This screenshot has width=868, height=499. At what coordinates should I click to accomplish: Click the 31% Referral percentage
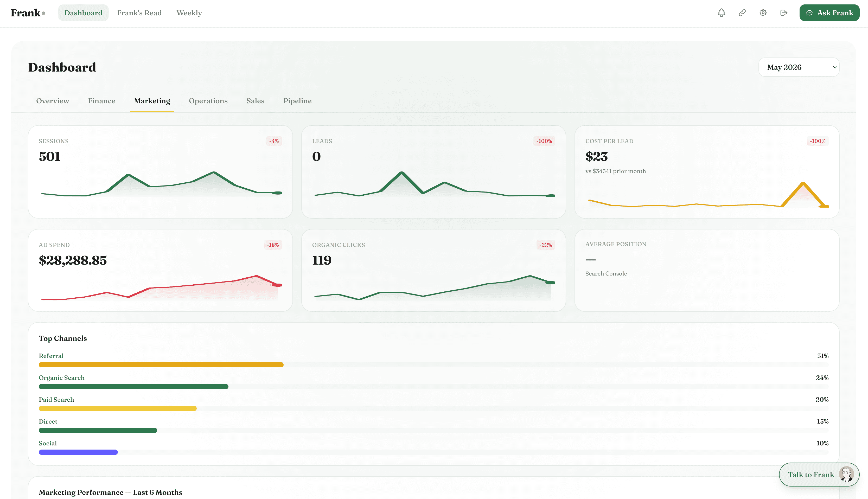coord(823,356)
